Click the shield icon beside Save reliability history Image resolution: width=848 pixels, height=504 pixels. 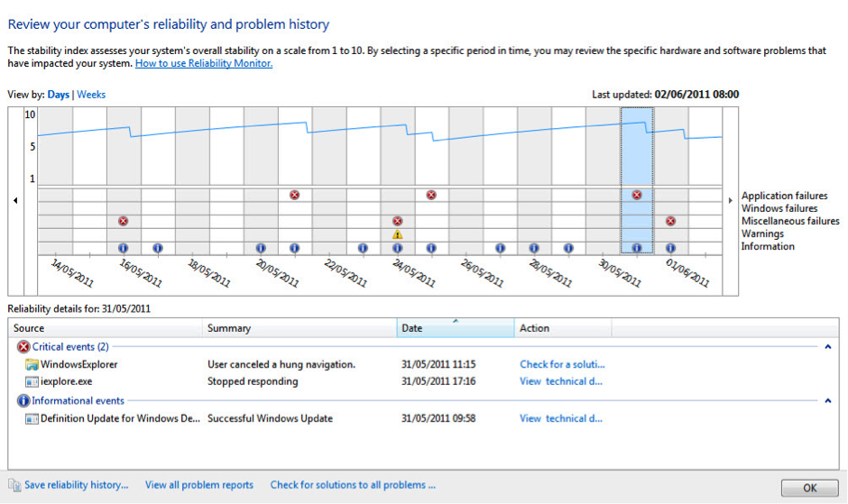tap(14, 485)
